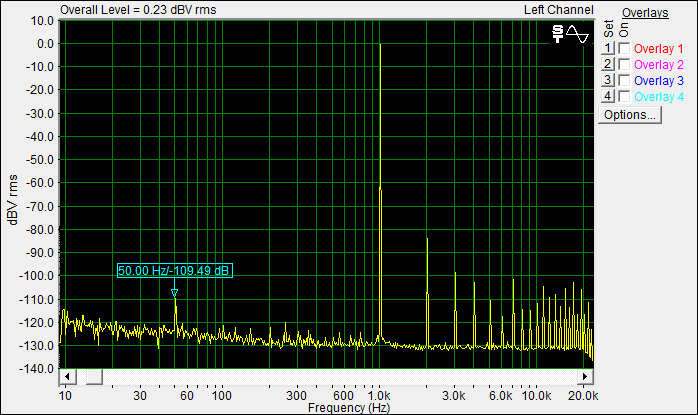Image resolution: width=698 pixels, height=415 pixels.
Task: Enable the Overlay 2 checkbox
Action: click(624, 64)
